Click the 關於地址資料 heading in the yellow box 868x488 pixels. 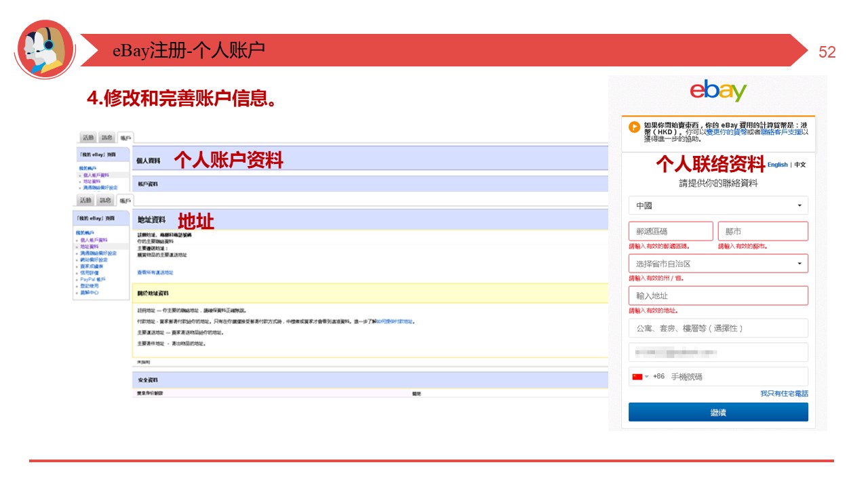click(x=153, y=293)
